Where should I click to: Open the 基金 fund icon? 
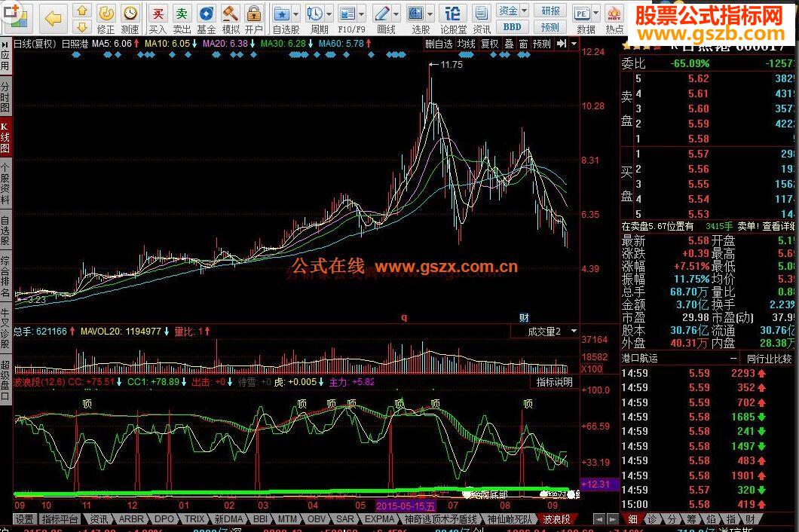pyautogui.click(x=207, y=18)
